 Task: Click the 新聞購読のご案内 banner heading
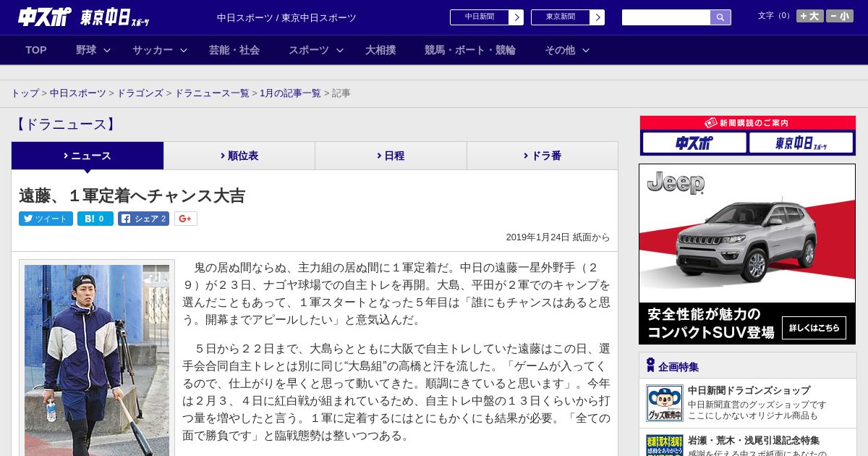(747, 123)
